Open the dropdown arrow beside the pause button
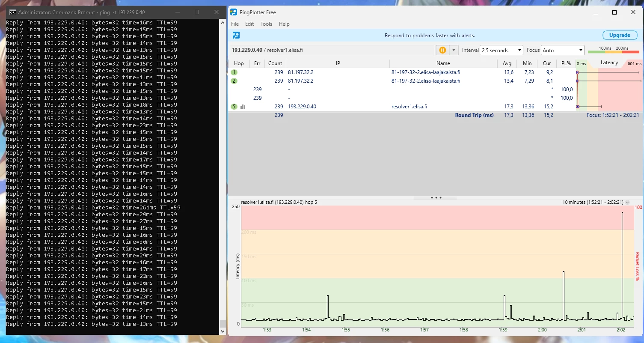The height and width of the screenshot is (343, 644). [x=454, y=50]
